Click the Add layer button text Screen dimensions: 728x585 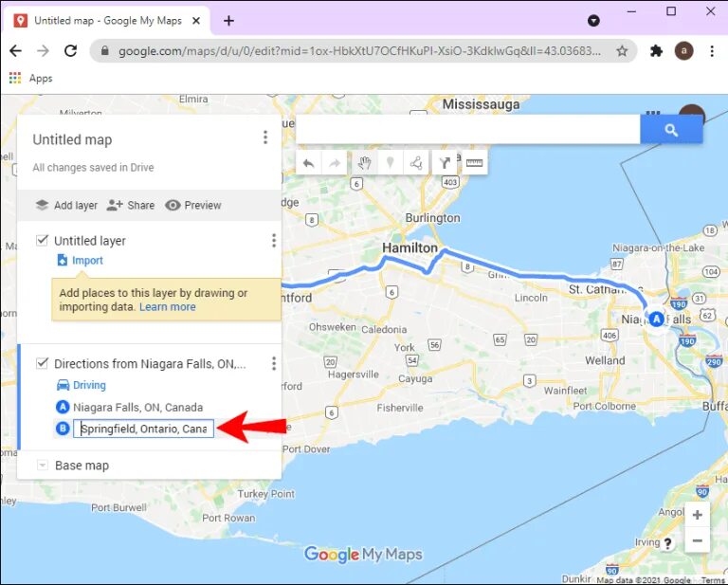tap(76, 205)
